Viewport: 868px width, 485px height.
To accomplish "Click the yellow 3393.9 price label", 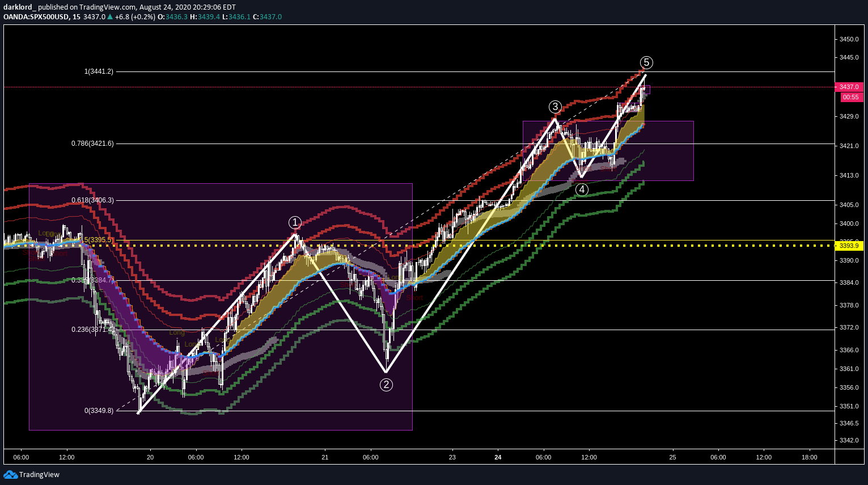I will [x=849, y=246].
